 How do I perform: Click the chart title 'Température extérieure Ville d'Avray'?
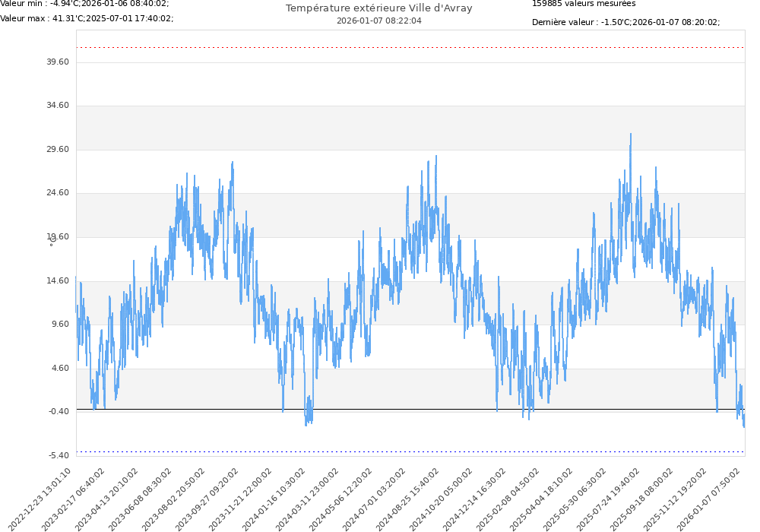(x=378, y=8)
